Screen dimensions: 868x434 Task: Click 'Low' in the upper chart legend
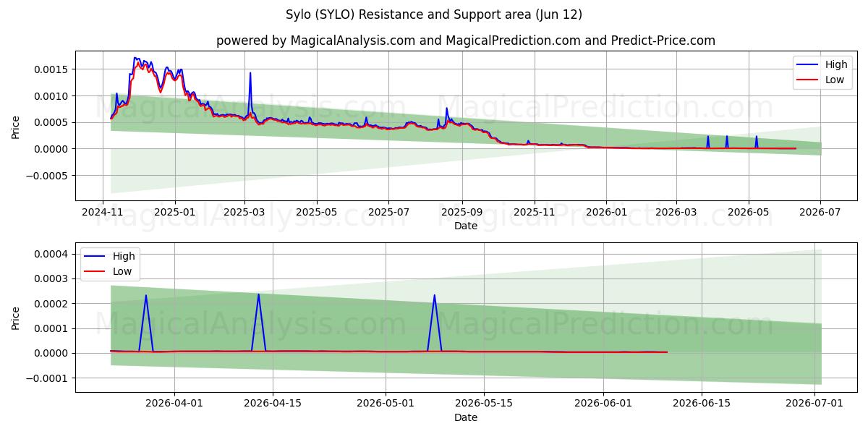click(x=835, y=80)
